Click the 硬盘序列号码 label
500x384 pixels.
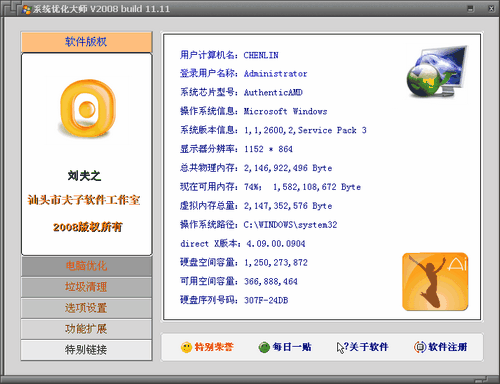(x=209, y=300)
